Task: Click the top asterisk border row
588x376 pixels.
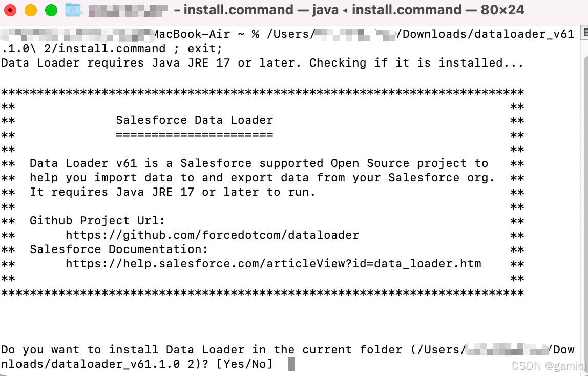Action: 262,91
